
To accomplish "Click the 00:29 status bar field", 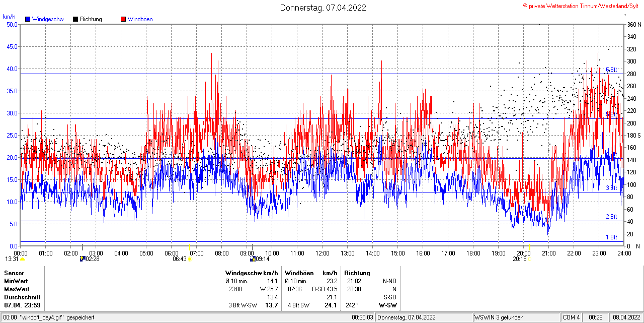I will (x=596, y=317).
